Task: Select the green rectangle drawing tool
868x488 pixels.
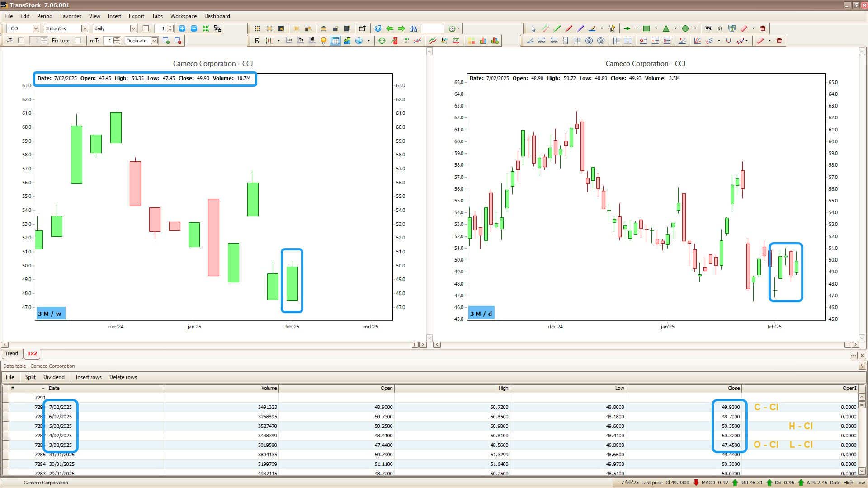Action: pos(646,28)
